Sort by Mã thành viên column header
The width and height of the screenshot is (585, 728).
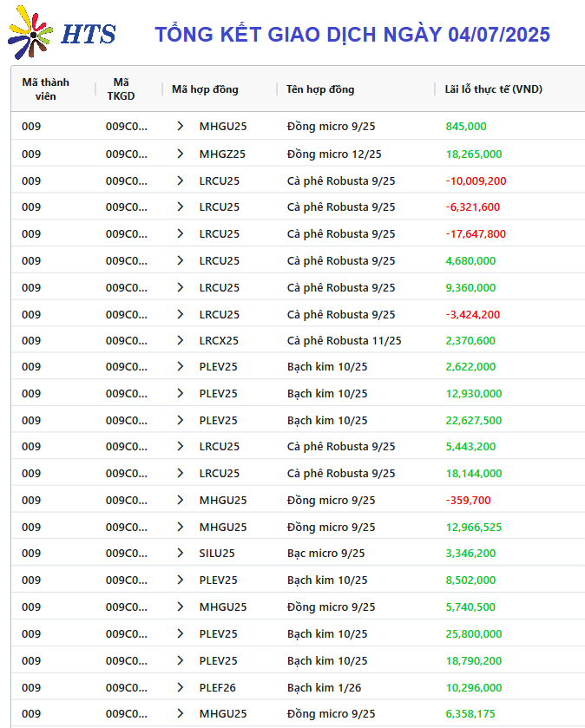coord(45,89)
